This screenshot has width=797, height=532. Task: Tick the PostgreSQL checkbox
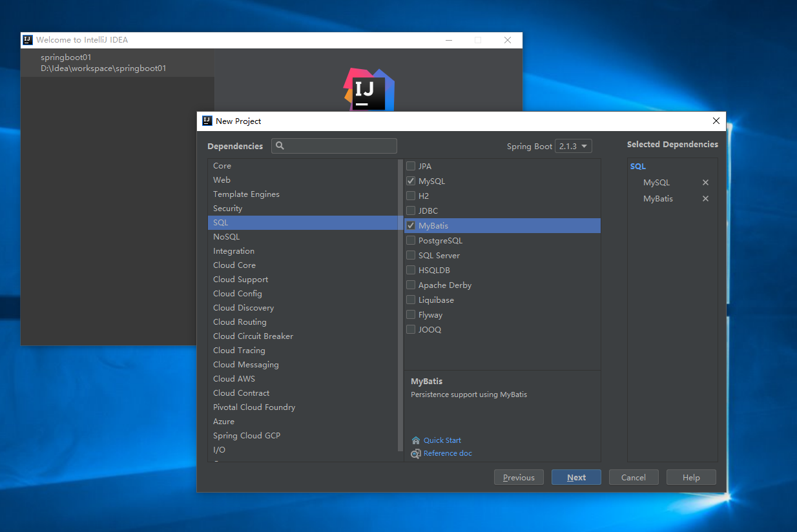tap(411, 240)
